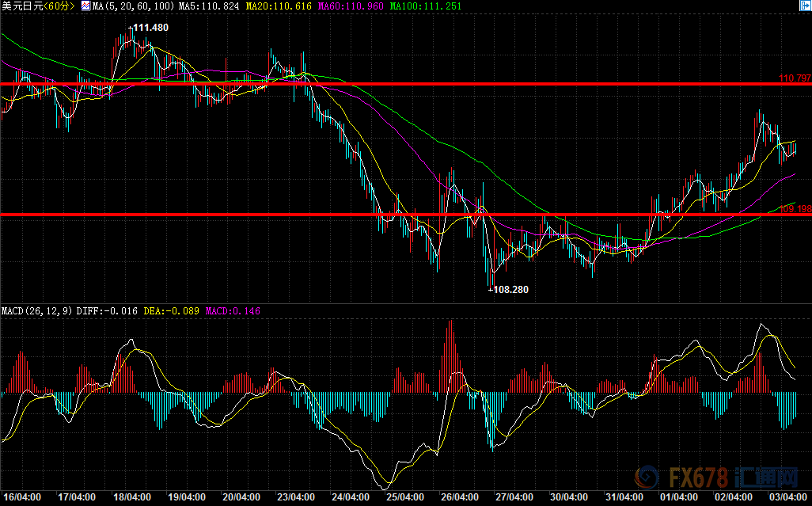Click the expand panel arrow icon at top right

(x=803, y=6)
